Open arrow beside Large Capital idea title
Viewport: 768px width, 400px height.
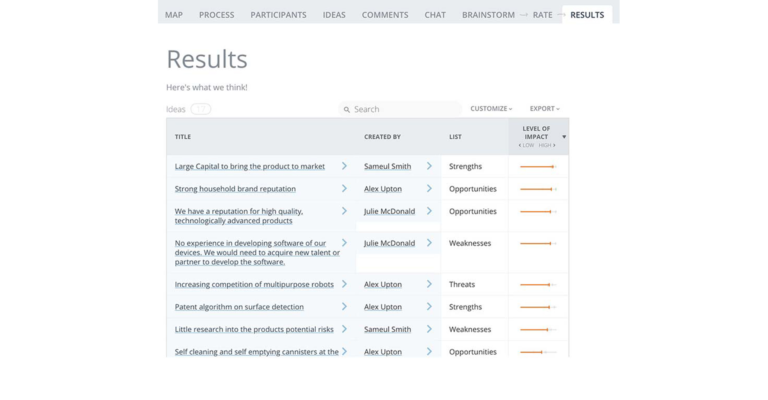(x=344, y=166)
